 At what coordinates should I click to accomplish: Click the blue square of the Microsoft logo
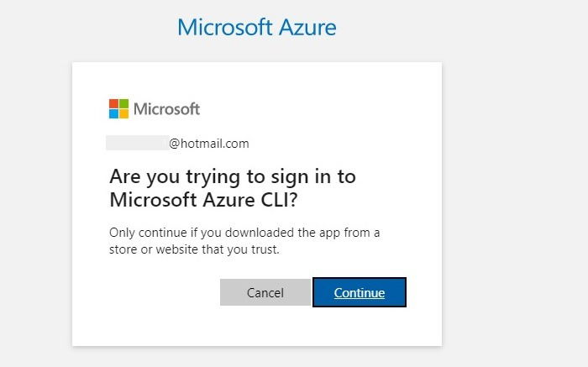click(113, 114)
